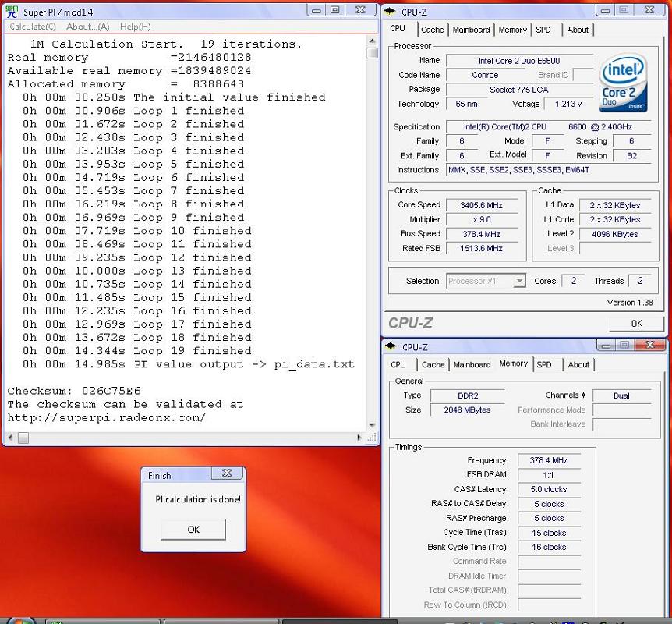The width and height of the screenshot is (672, 624).
Task: Click the Voltage value 1.213 v
Action: 568,104
